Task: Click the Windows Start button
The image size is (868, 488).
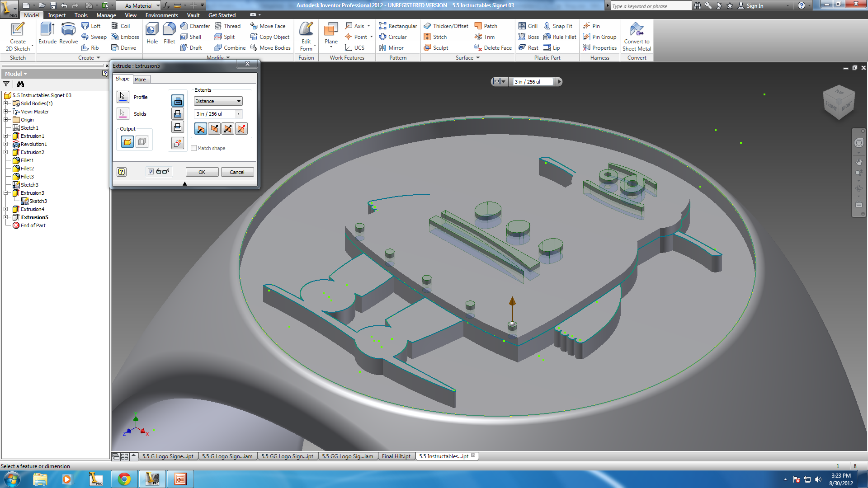Action: tap(12, 479)
